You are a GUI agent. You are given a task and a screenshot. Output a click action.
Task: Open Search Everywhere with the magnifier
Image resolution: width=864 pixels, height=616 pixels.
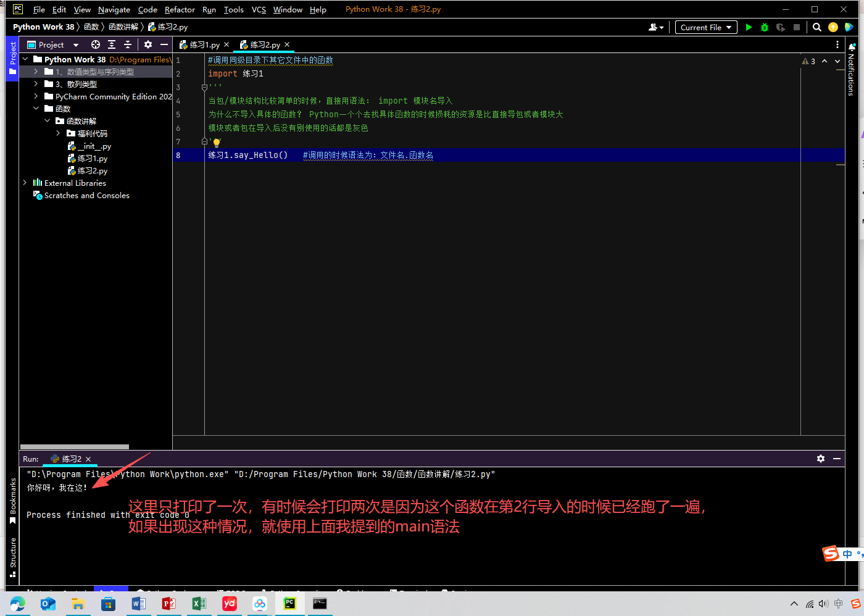point(817,27)
